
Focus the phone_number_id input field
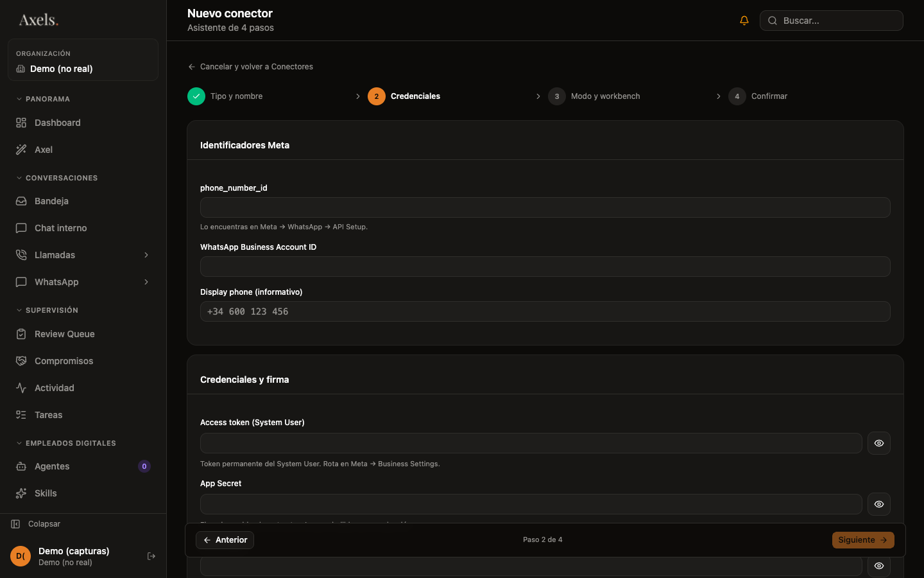point(545,207)
